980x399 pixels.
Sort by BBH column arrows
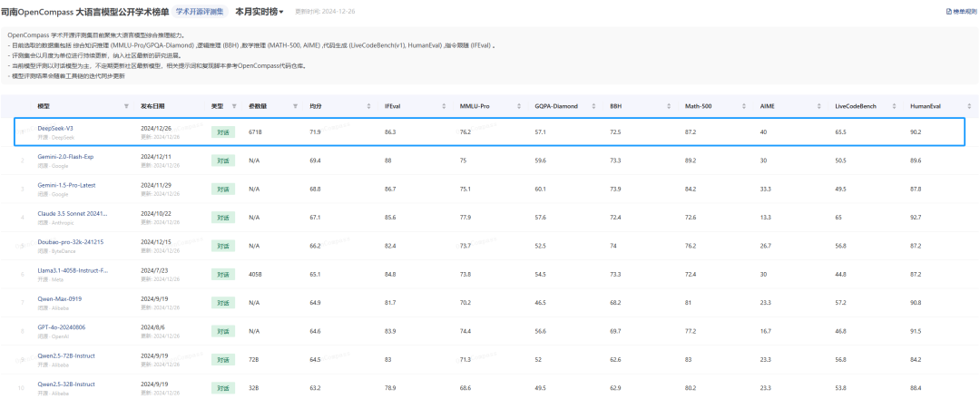[x=669, y=106]
